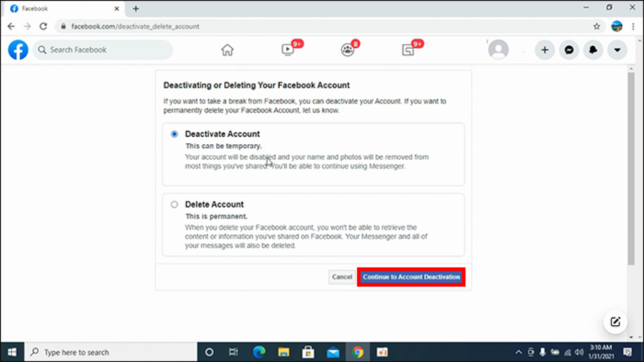Open Chrome's three-dot menu

(633, 26)
